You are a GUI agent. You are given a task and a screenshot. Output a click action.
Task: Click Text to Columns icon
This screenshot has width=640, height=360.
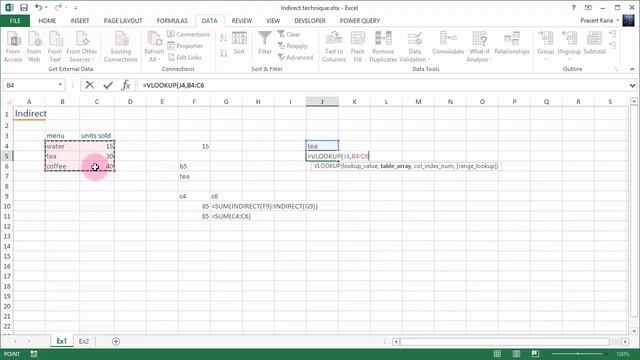pos(333,47)
